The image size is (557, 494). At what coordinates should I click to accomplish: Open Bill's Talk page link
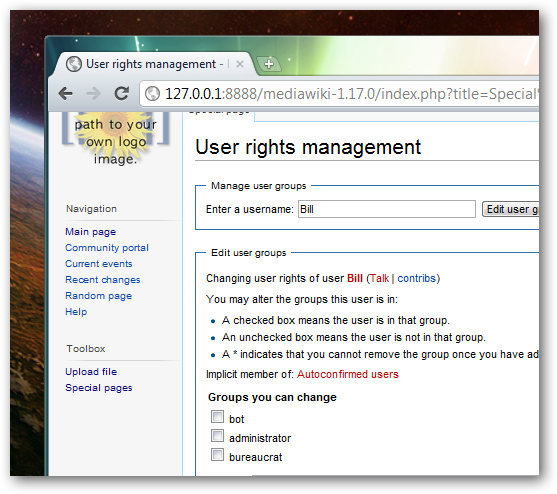coord(379,278)
